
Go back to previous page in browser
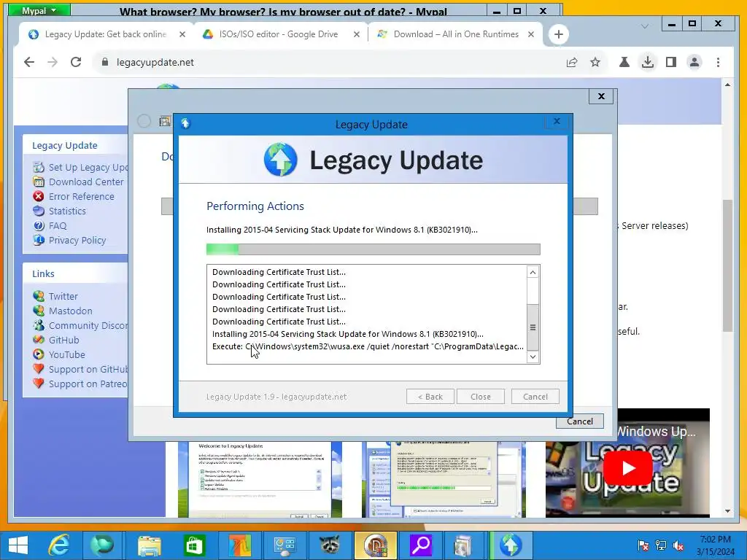29,63
